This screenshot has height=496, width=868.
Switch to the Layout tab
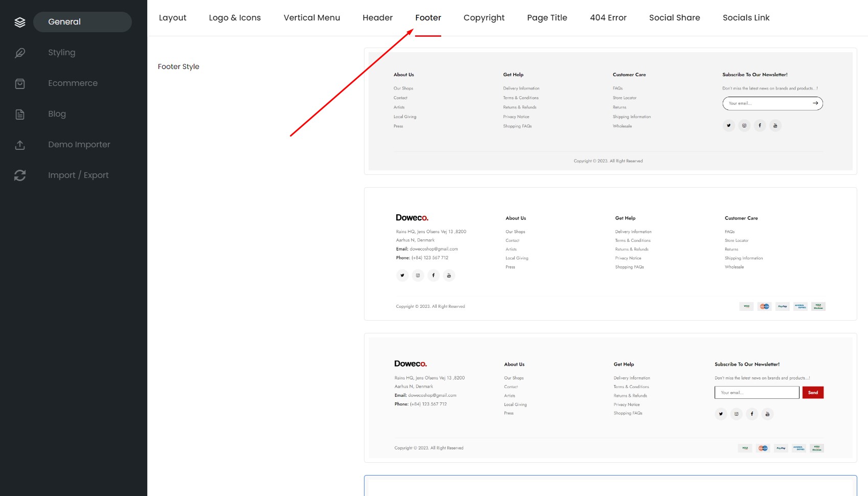tap(173, 18)
